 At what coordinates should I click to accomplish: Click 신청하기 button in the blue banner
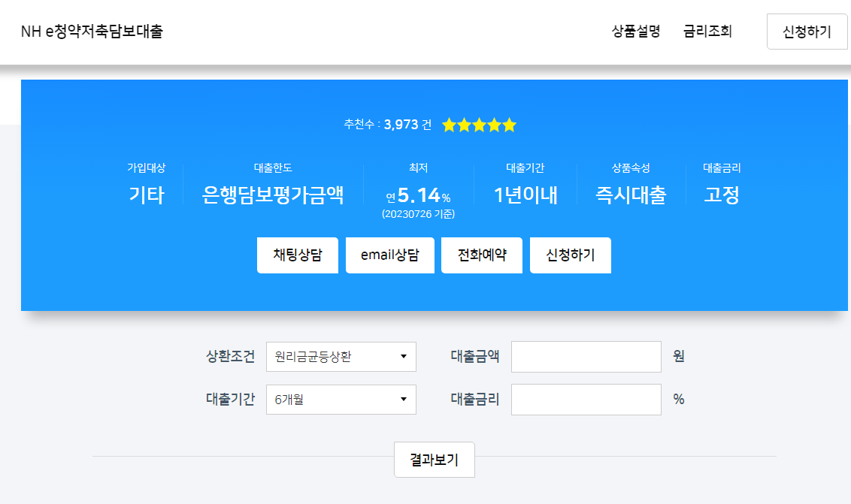point(571,255)
